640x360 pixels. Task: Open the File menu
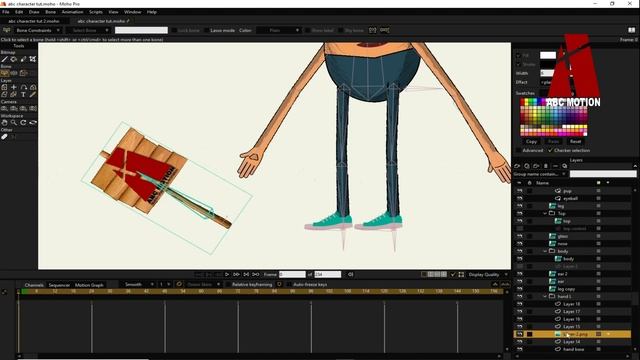tap(6, 12)
